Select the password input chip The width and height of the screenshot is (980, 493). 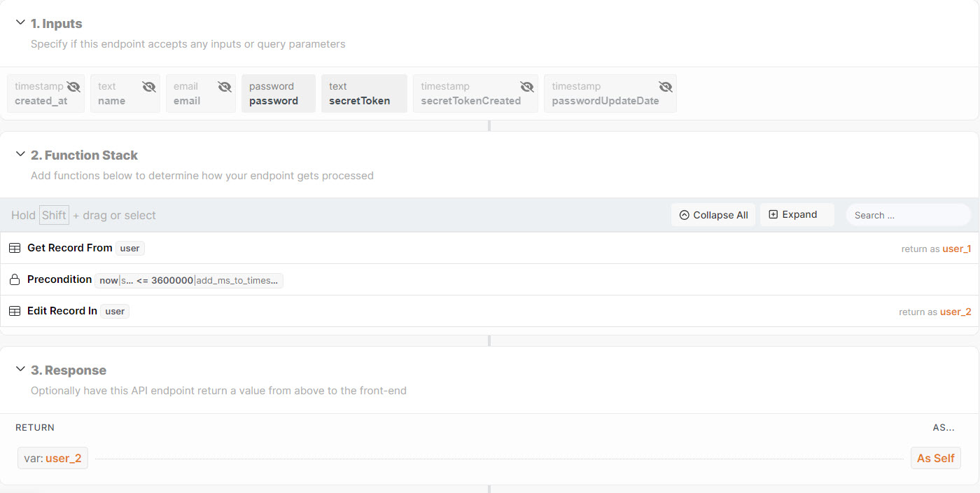tap(278, 94)
